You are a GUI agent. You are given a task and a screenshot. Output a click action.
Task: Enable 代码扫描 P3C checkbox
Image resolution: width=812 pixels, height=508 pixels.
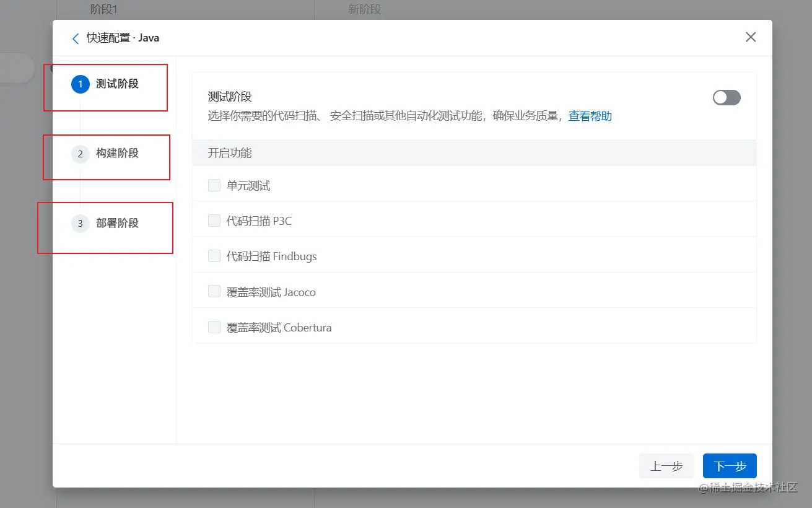click(x=214, y=221)
